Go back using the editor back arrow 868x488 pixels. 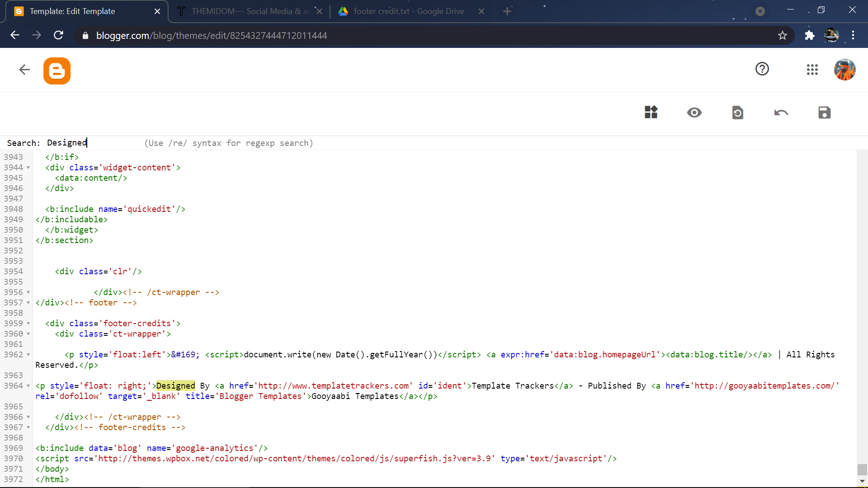tap(24, 70)
